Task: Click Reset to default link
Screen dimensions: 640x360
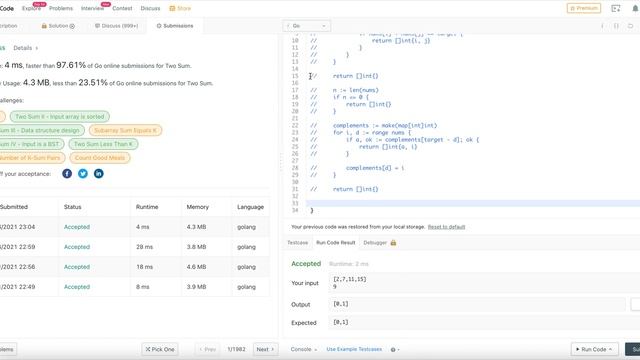Action: click(447, 227)
